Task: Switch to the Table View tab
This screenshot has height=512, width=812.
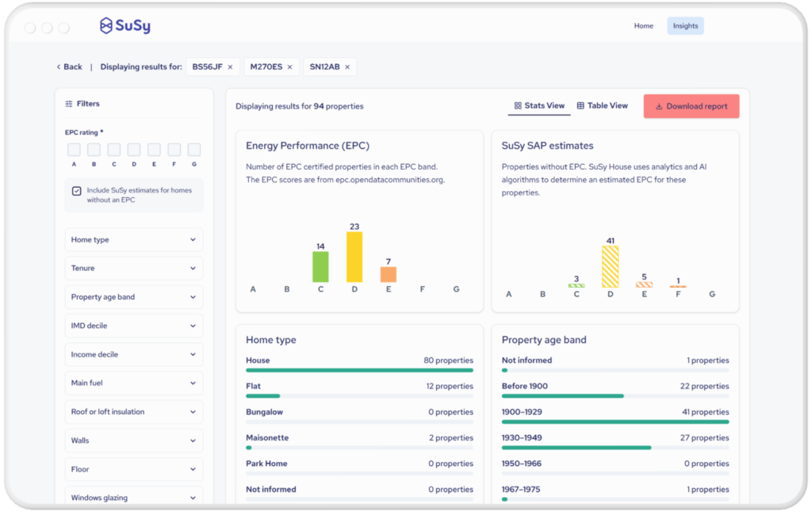Action: click(x=603, y=105)
